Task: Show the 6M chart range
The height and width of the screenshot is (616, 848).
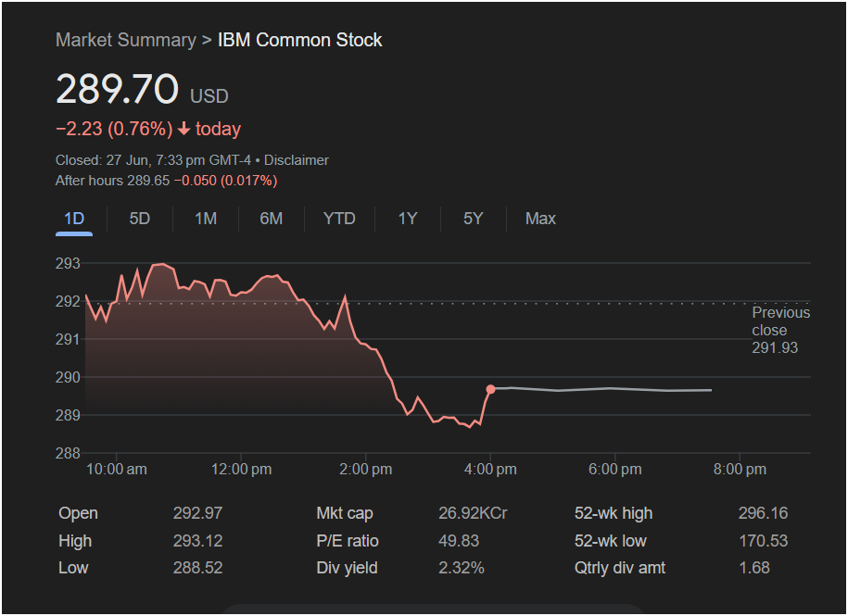Action: click(271, 219)
